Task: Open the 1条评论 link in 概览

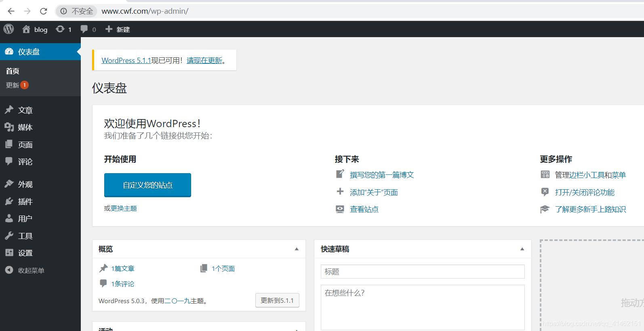Action: pos(123,284)
